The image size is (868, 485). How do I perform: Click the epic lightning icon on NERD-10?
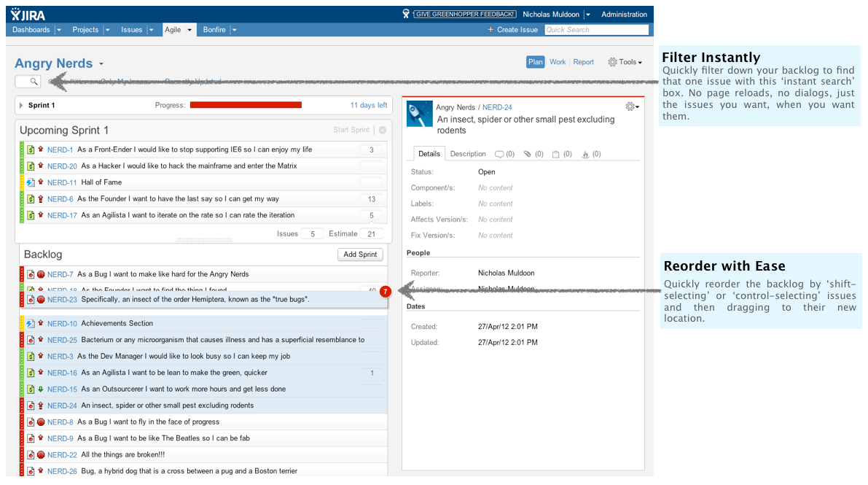coord(31,324)
